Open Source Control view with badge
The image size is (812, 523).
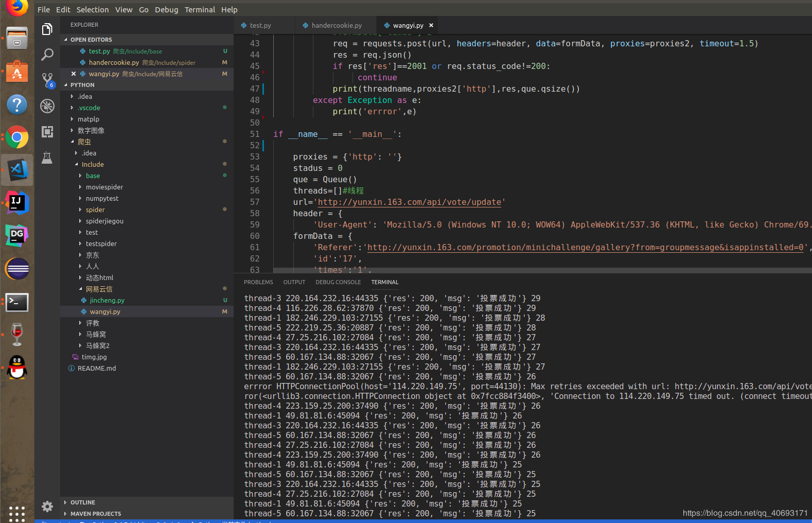coord(47,80)
